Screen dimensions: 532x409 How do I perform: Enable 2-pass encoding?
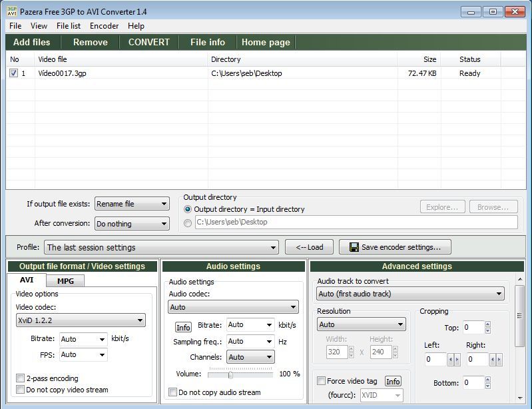21,378
